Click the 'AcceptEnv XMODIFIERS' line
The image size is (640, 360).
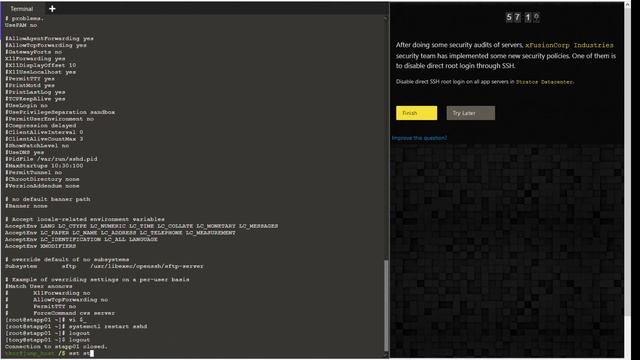(x=40, y=246)
